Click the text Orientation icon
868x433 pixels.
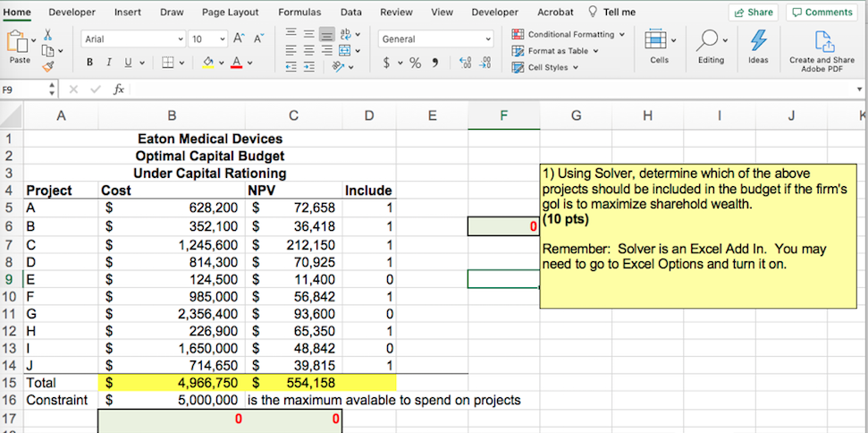pyautogui.click(x=338, y=67)
